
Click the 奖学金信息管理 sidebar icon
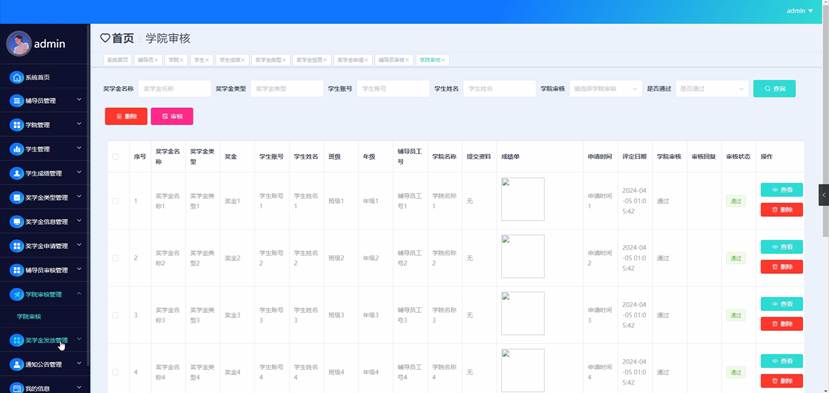coord(17,222)
